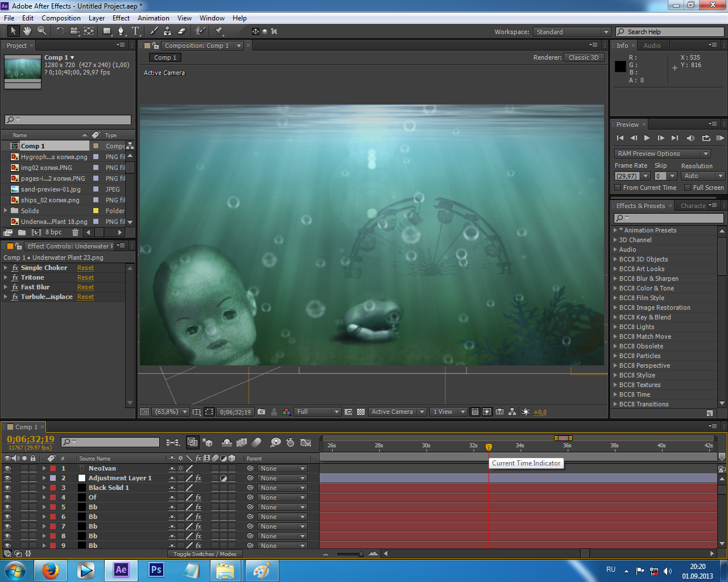This screenshot has width=728, height=582.
Task: Enable the From Current Time checkbox
Action: [618, 188]
